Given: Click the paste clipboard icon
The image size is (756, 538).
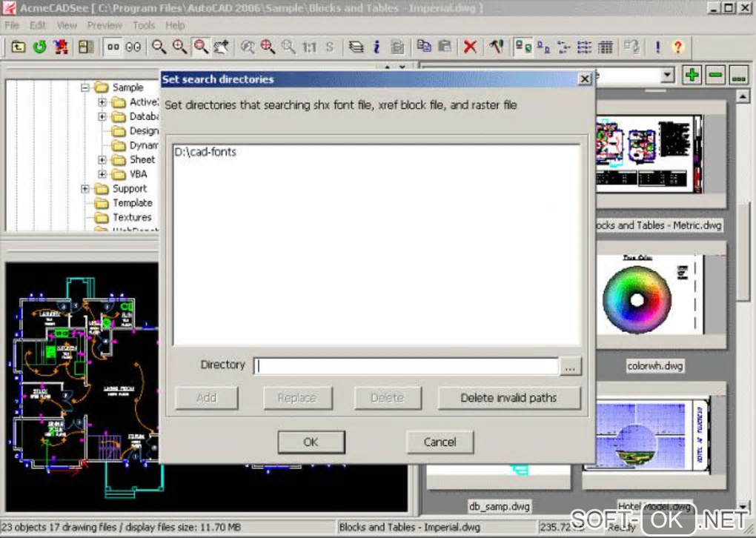Looking at the screenshot, I should click(x=445, y=47).
